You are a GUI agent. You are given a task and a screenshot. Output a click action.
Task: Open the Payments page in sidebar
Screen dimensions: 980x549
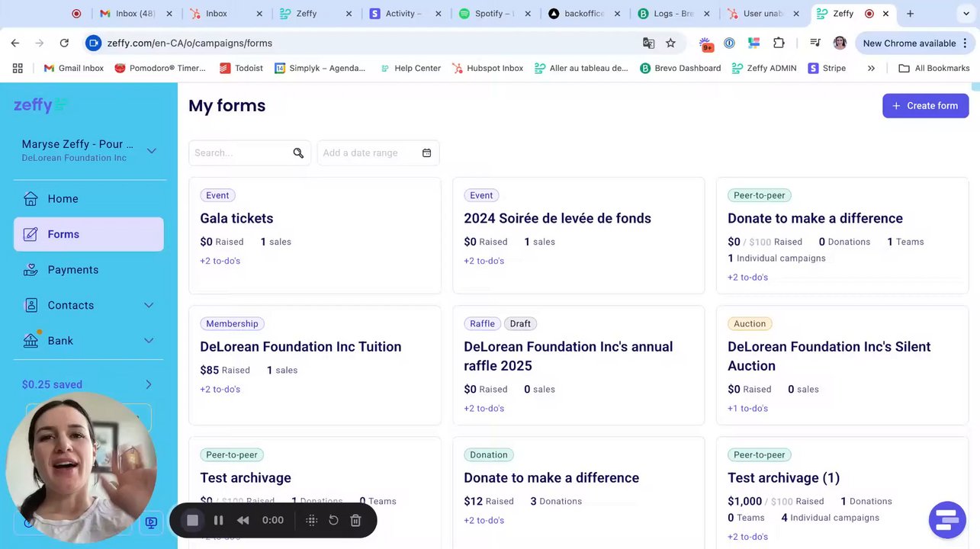tap(72, 270)
